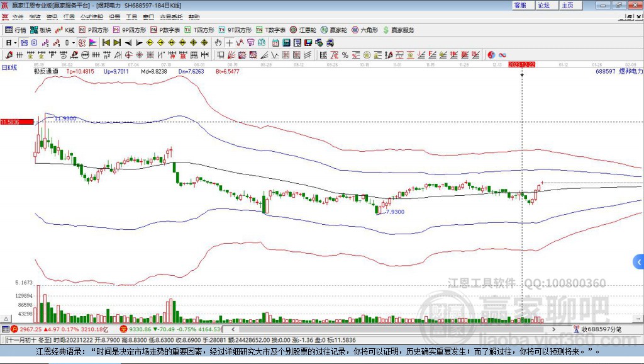This screenshot has height=364, width=644.
Task: Click the table icon in status bar
Action: [x=5, y=329]
